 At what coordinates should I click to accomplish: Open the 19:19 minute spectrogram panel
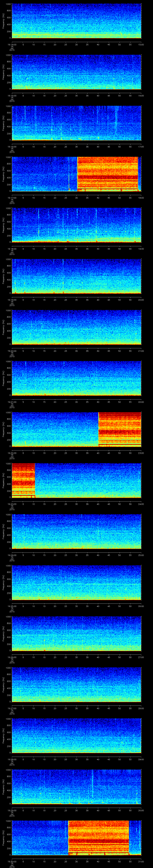pyautogui.click(x=76, y=276)
